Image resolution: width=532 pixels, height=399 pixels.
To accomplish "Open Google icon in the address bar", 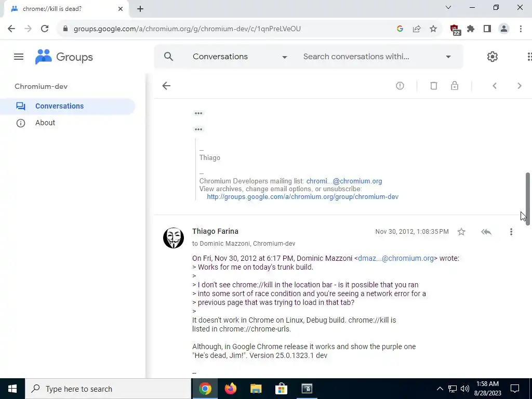I will pos(400,29).
